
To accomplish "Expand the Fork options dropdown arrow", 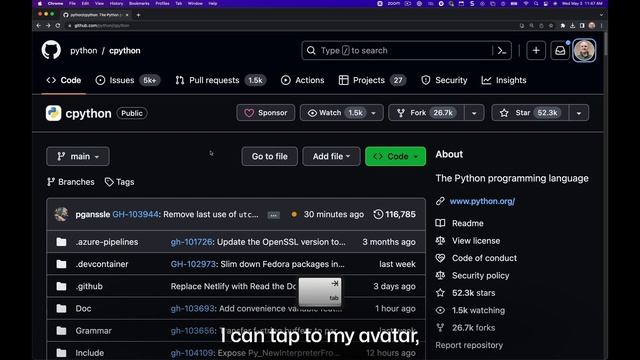I will (474, 113).
